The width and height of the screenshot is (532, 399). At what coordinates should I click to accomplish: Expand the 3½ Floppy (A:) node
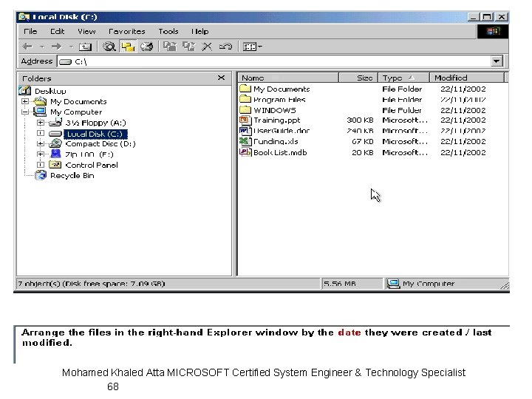pyautogui.click(x=41, y=123)
